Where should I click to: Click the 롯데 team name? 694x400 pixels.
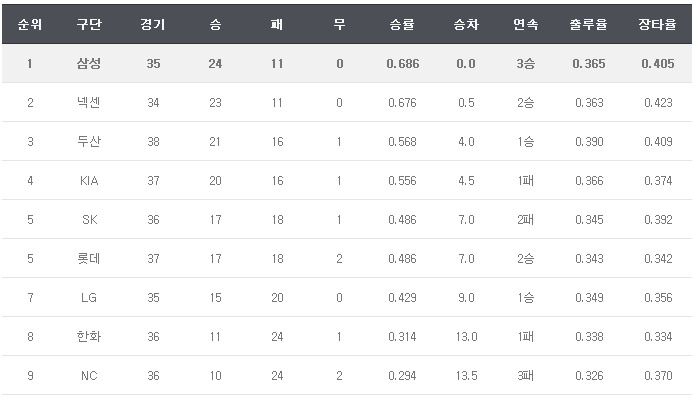pos(88,258)
